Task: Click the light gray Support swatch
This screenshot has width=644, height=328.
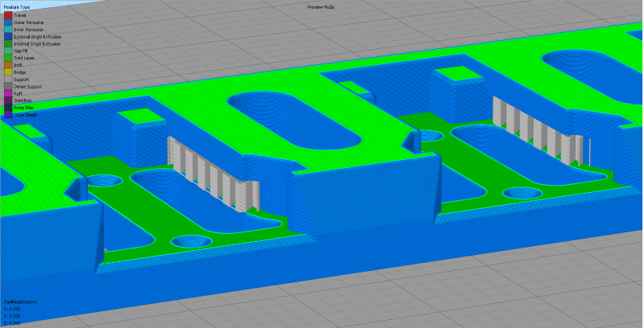Action: 8,80
